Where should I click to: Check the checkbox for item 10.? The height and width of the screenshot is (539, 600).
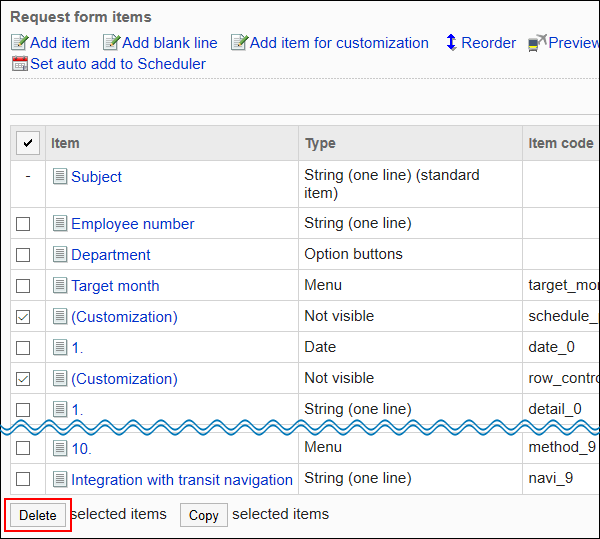coord(23,448)
